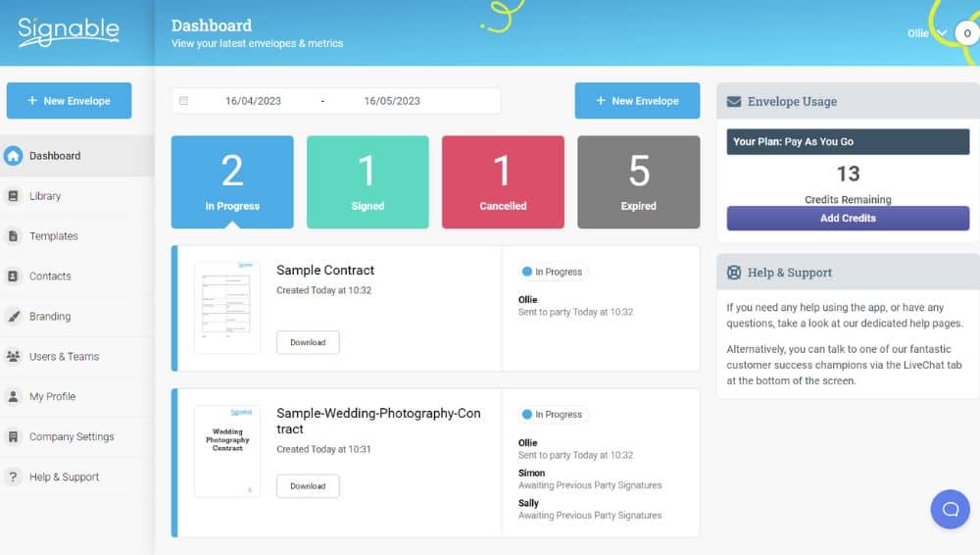Select the Cancelled status tile
The width and height of the screenshot is (980, 555).
click(503, 182)
